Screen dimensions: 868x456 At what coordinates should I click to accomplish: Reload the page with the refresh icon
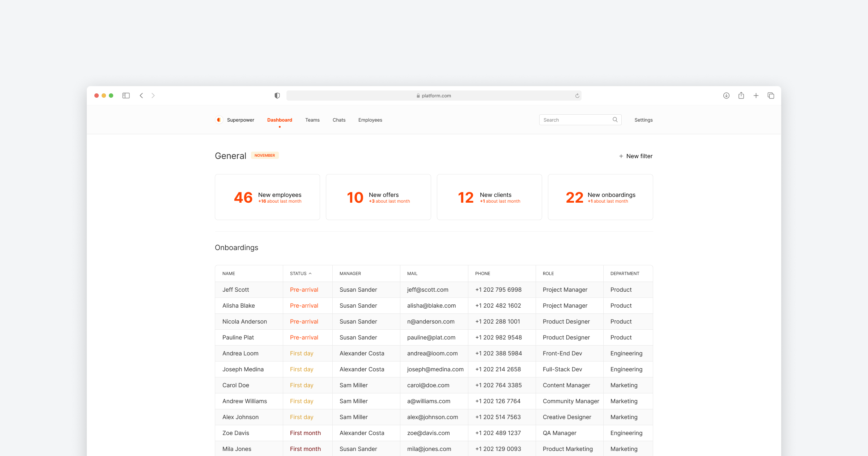click(x=577, y=96)
